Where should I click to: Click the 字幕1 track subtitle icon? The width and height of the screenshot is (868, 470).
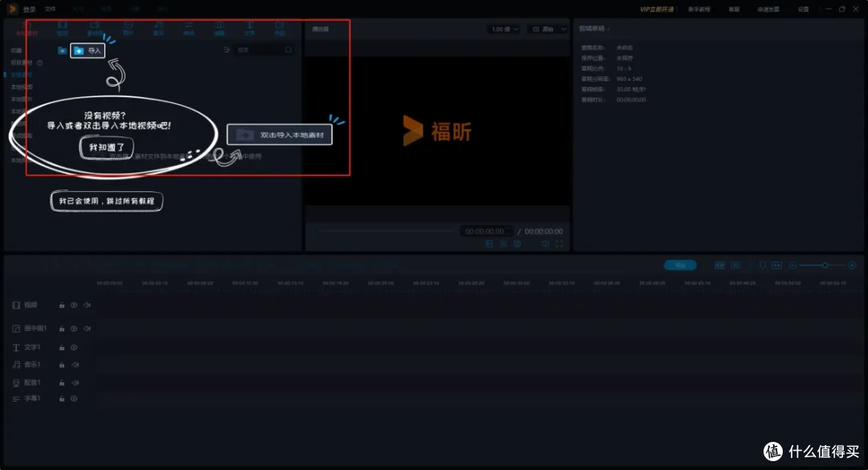coord(16,398)
